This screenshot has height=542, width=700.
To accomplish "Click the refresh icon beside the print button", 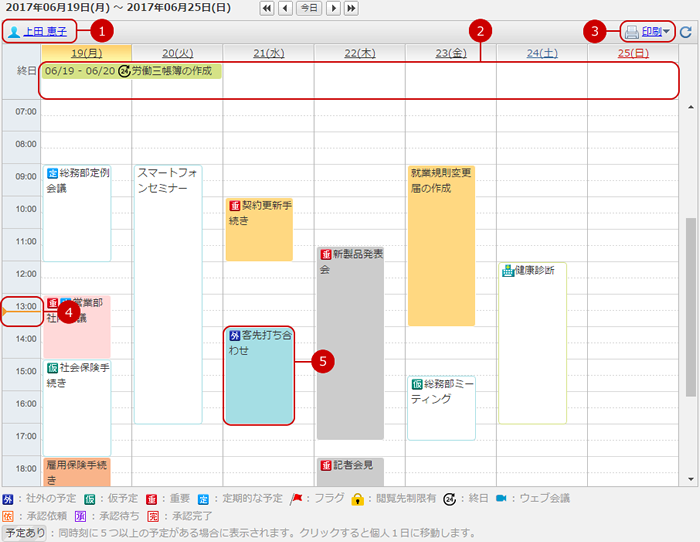I will point(685,32).
